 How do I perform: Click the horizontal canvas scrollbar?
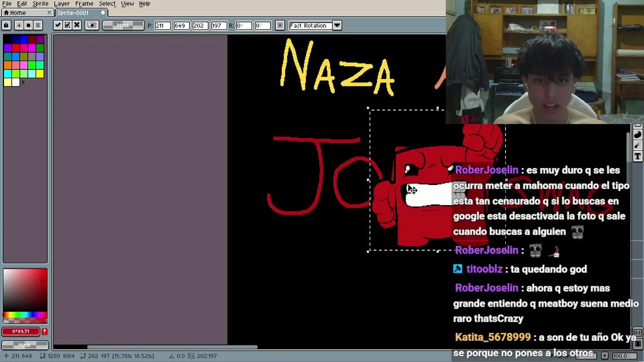tap(173, 347)
